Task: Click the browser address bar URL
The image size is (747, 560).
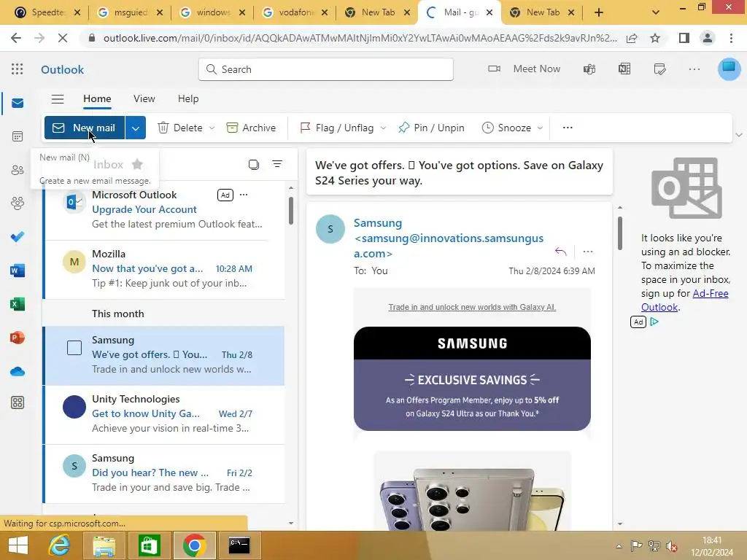Action: click(x=360, y=38)
